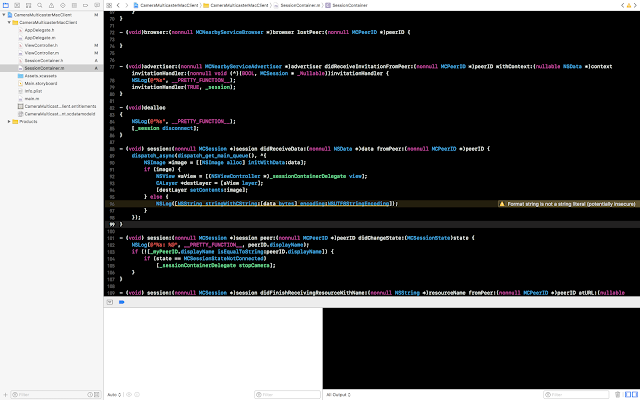Open Assets.xcassets in navigator
Image resolution: width=640 pixels, height=400 pixels.
click(x=40, y=76)
